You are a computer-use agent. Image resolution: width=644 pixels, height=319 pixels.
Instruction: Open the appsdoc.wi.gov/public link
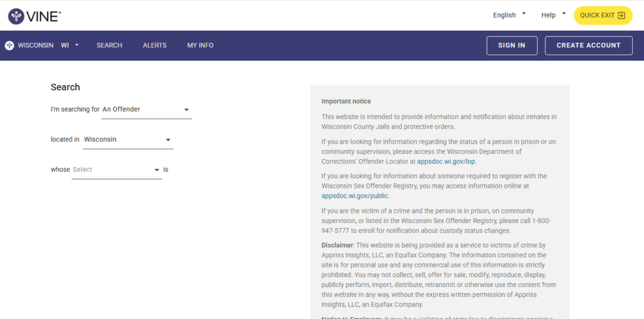[355, 196]
